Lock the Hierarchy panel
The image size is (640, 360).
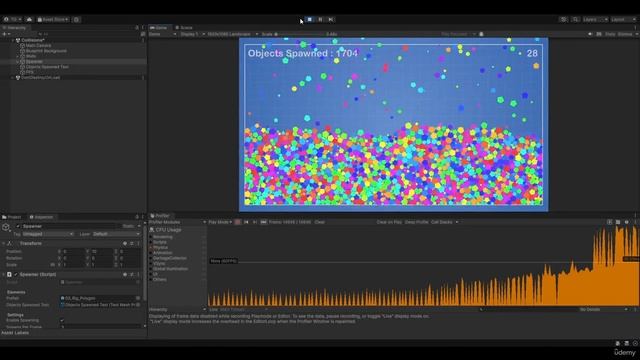point(137,28)
